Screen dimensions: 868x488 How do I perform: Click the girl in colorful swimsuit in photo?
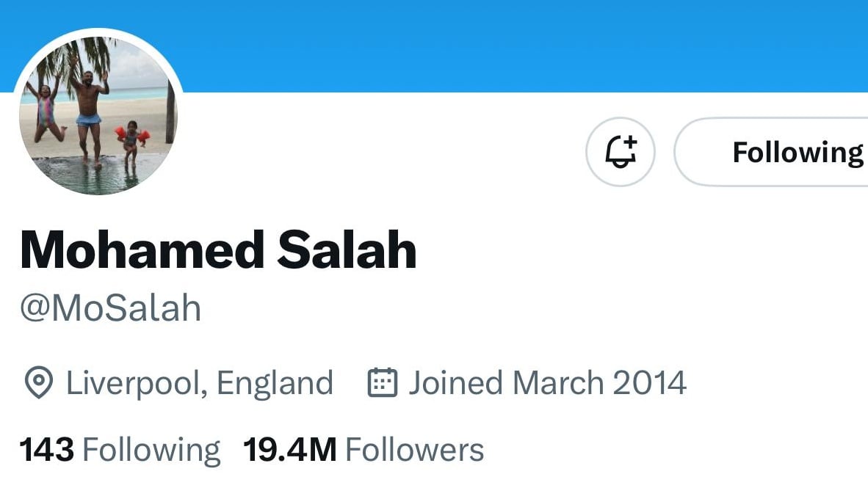tap(46, 110)
